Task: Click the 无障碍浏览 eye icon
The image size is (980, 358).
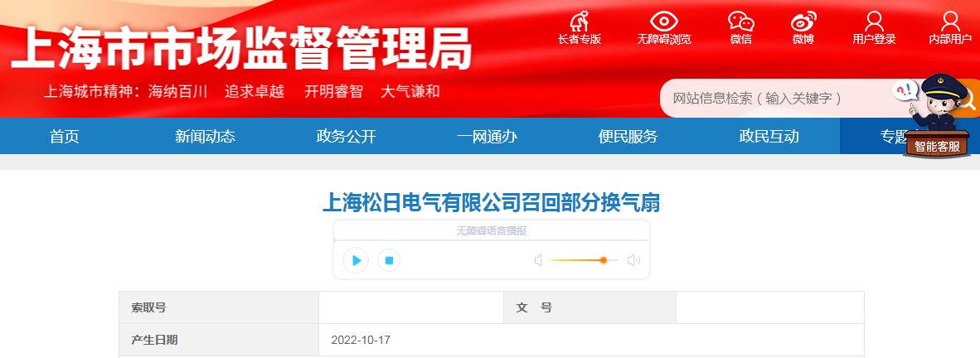Action: (664, 22)
